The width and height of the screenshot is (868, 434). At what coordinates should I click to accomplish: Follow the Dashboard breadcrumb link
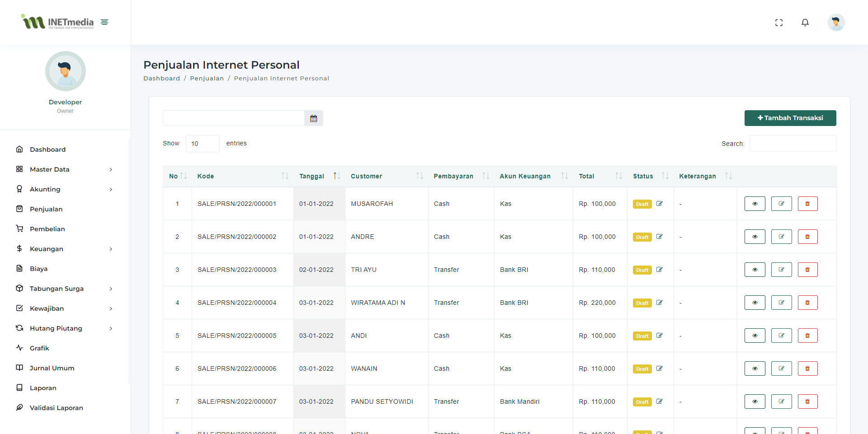(x=161, y=79)
